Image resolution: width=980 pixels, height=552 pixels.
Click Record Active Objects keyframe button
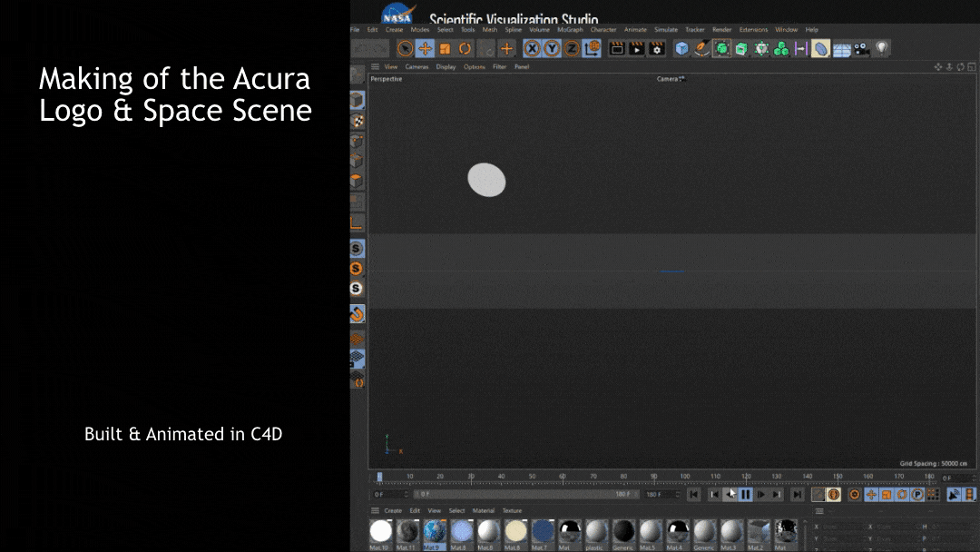818,495
